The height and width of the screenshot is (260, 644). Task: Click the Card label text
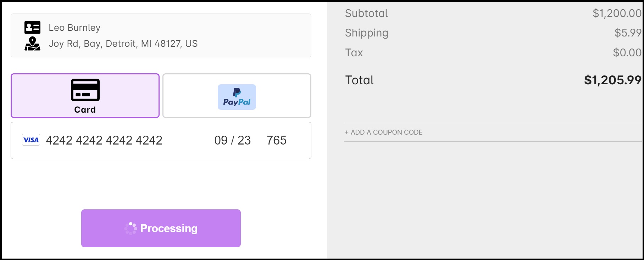(x=85, y=110)
